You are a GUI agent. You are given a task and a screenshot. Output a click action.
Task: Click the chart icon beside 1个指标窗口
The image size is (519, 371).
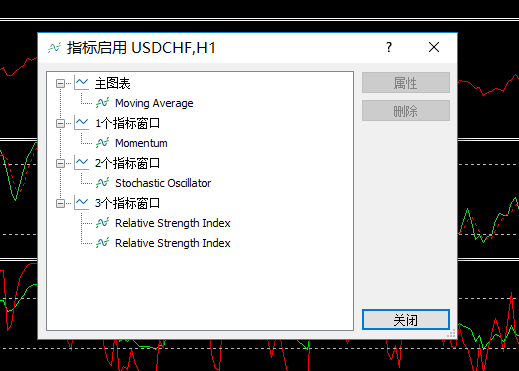coord(82,123)
